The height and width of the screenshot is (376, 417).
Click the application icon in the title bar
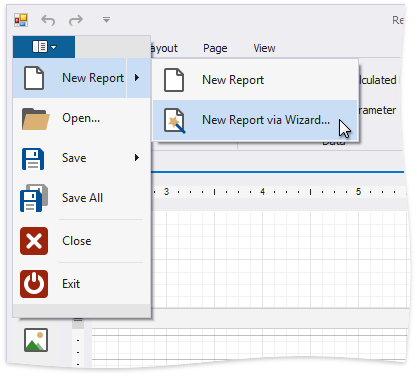pyautogui.click(x=21, y=20)
